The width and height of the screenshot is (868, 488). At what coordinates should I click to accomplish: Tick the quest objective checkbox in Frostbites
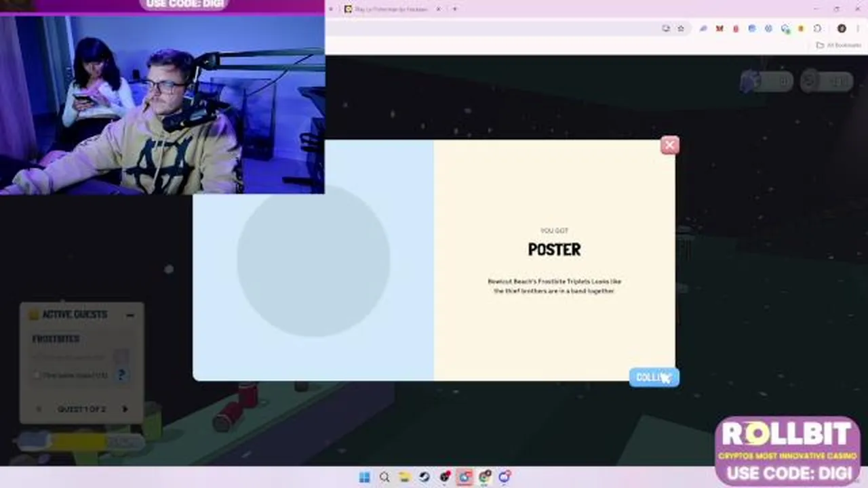coord(37,375)
